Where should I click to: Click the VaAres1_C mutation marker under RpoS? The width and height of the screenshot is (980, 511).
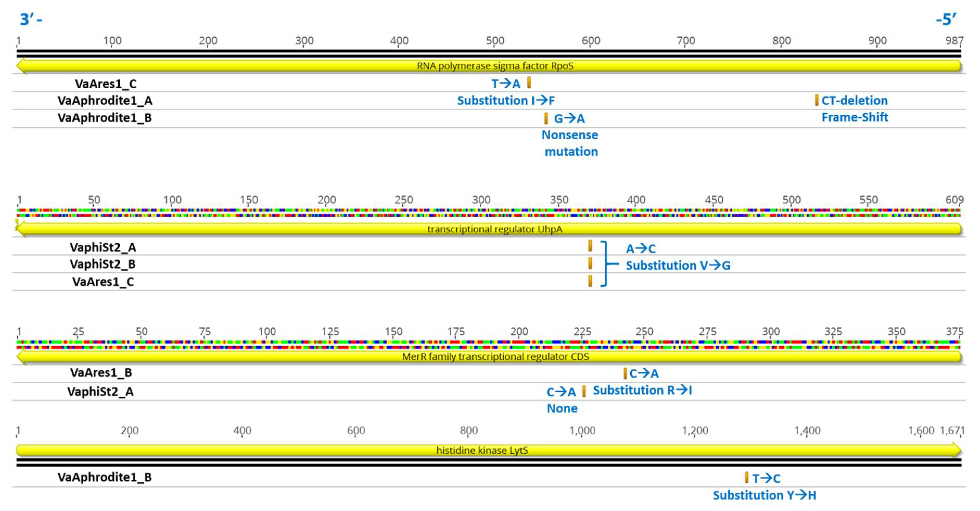529,82
